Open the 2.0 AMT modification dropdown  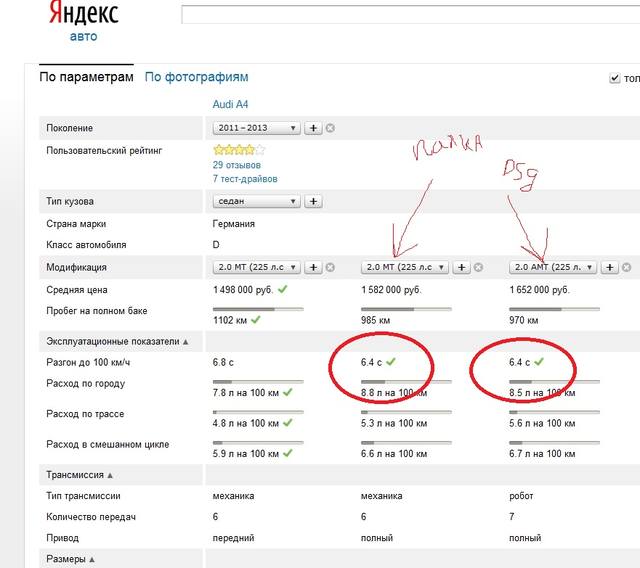553,267
